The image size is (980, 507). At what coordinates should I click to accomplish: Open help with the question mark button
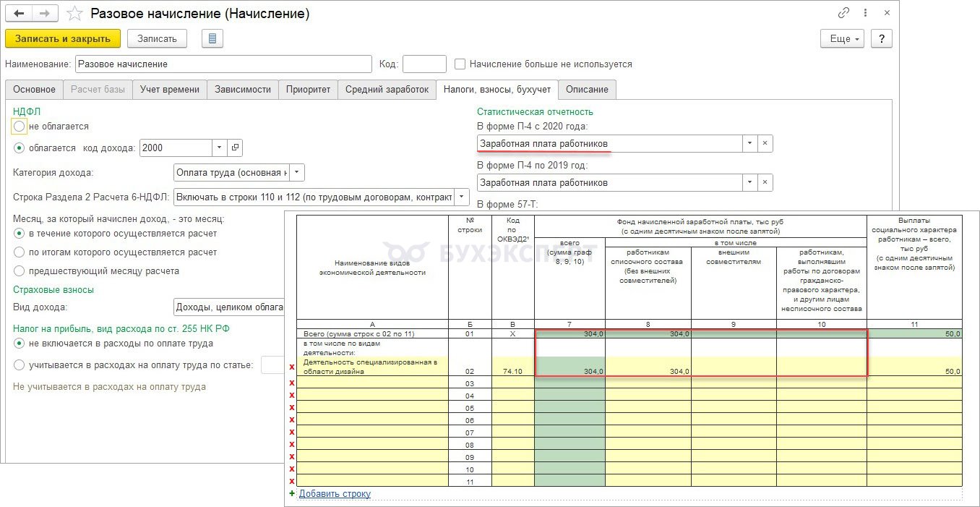[x=881, y=38]
